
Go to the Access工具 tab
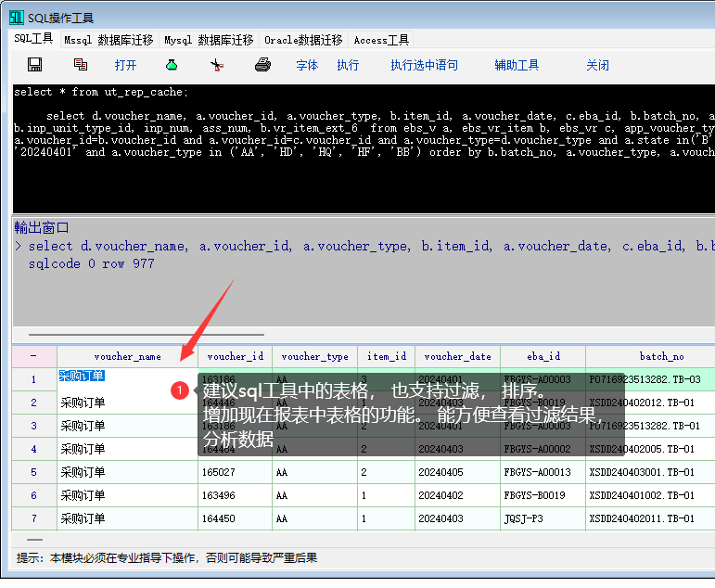point(381,40)
